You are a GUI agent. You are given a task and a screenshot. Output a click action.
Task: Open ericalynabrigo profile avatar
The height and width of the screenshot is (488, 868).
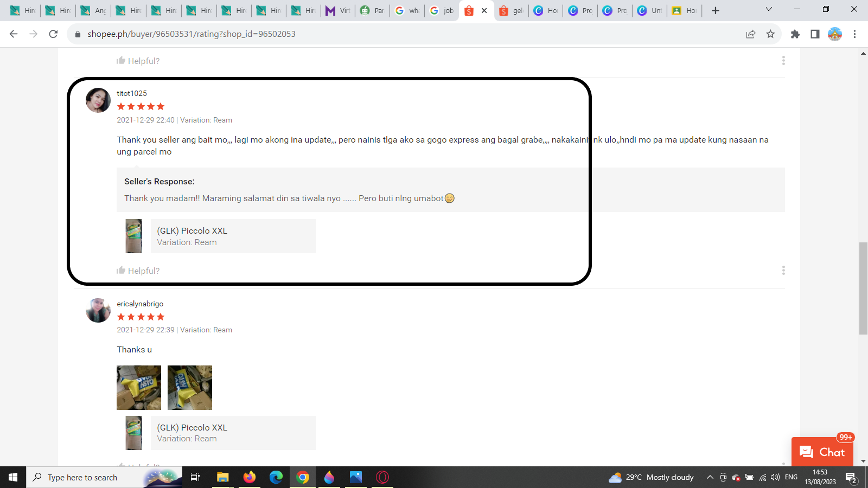point(98,310)
